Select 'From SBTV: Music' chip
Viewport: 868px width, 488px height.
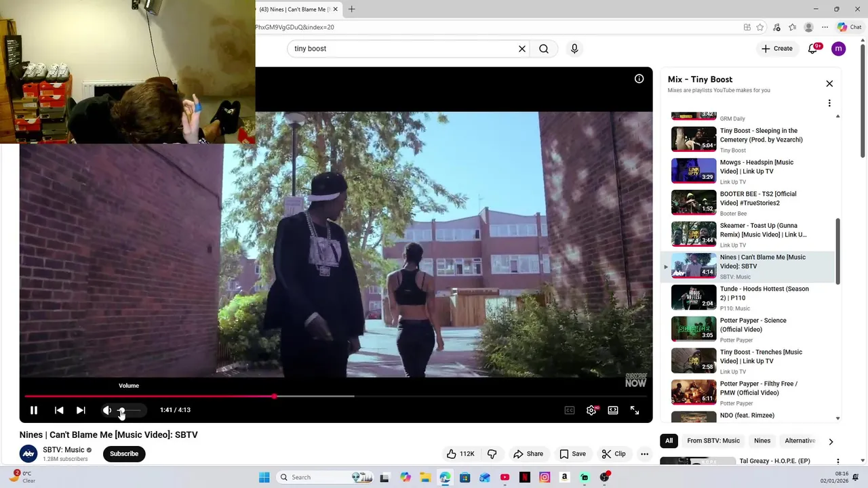[x=713, y=441]
